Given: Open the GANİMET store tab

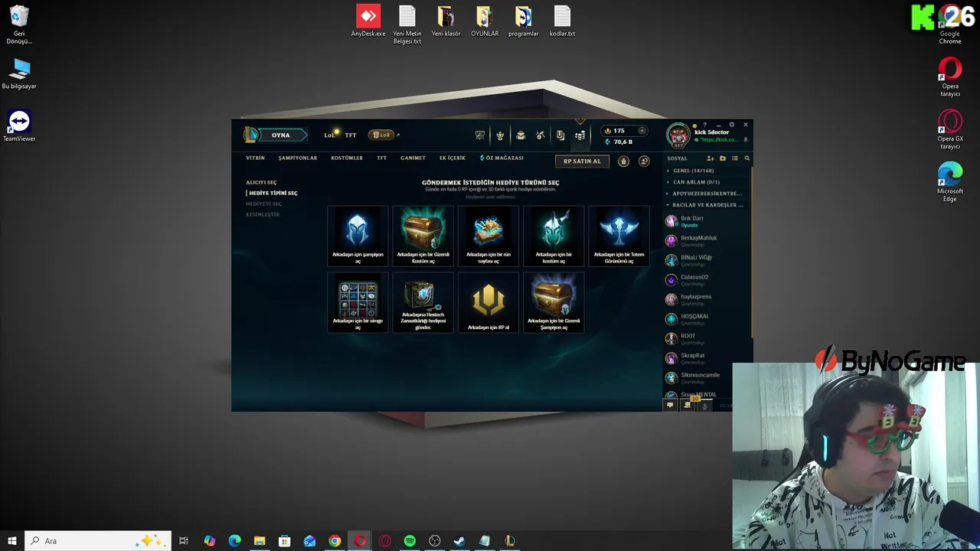Looking at the screenshot, I should (413, 158).
